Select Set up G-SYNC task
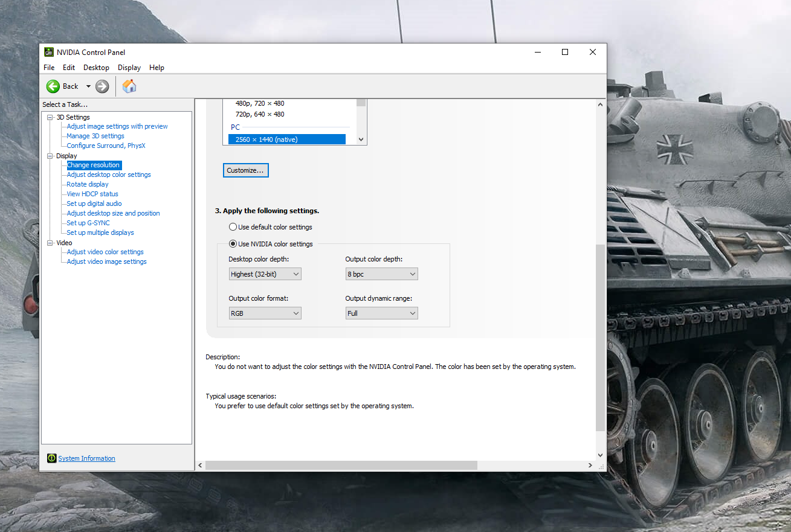Image resolution: width=791 pixels, height=532 pixels. [x=88, y=223]
